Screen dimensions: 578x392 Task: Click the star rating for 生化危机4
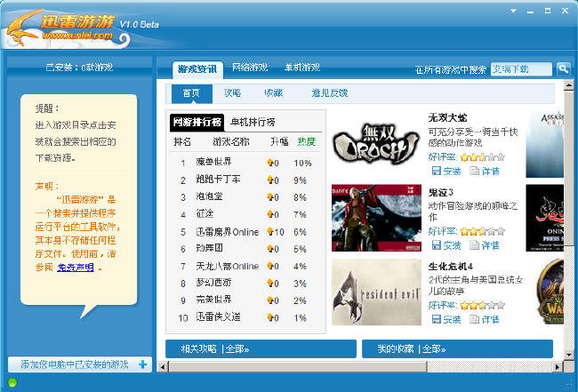pos(482,306)
